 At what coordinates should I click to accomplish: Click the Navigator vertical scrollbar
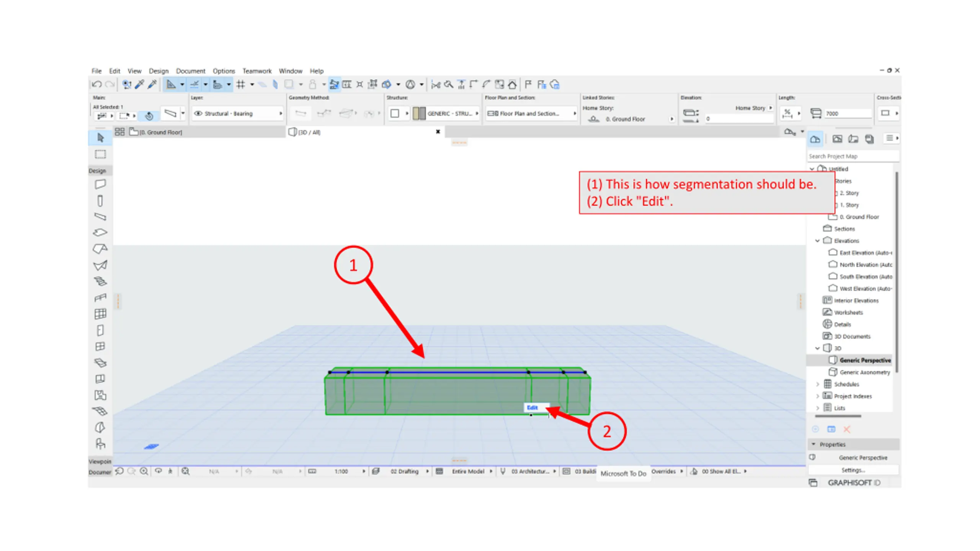tap(897, 272)
